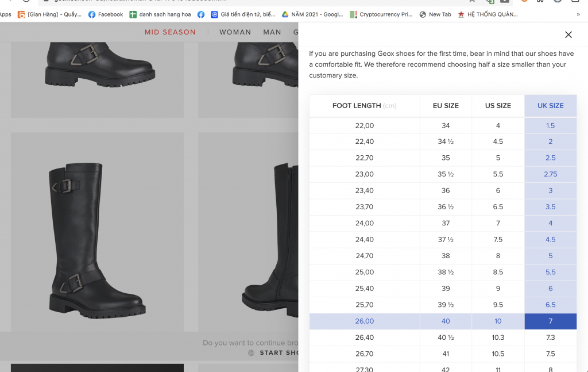Click foot length 26,70 cell

point(365,354)
